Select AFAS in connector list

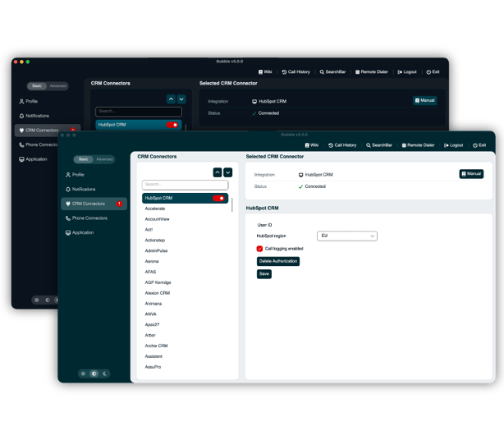pyautogui.click(x=150, y=272)
